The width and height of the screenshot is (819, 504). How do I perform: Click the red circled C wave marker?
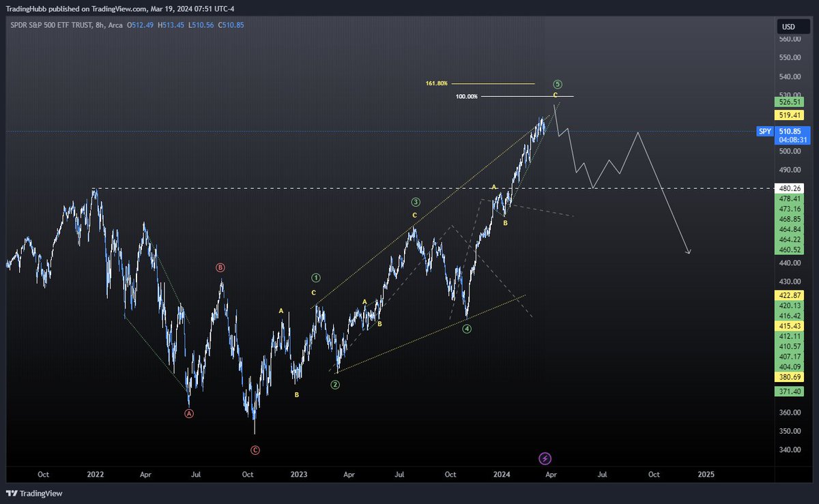click(x=255, y=449)
